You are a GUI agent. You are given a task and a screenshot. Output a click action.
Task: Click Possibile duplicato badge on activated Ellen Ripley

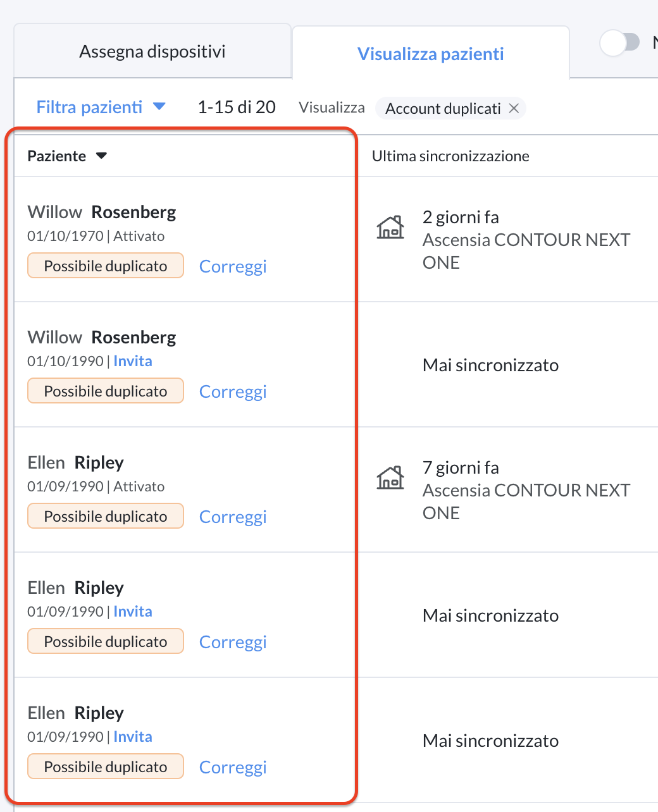click(x=106, y=516)
